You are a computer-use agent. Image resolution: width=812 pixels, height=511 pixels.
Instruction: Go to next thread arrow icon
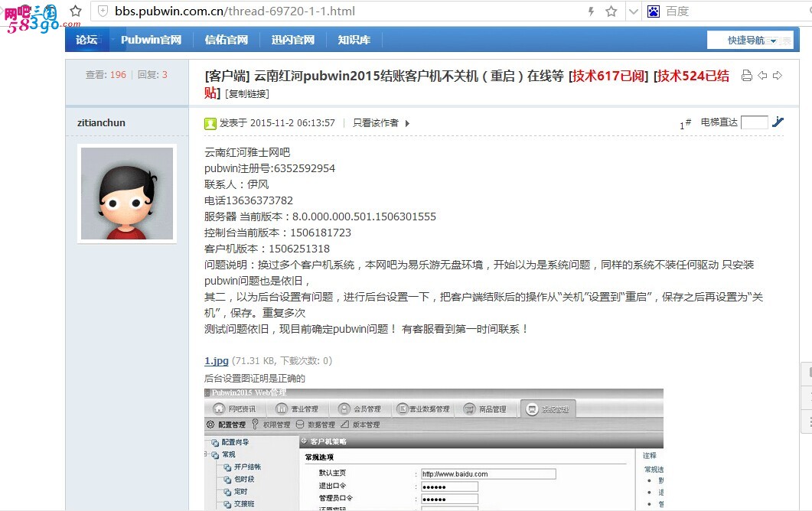pos(778,76)
